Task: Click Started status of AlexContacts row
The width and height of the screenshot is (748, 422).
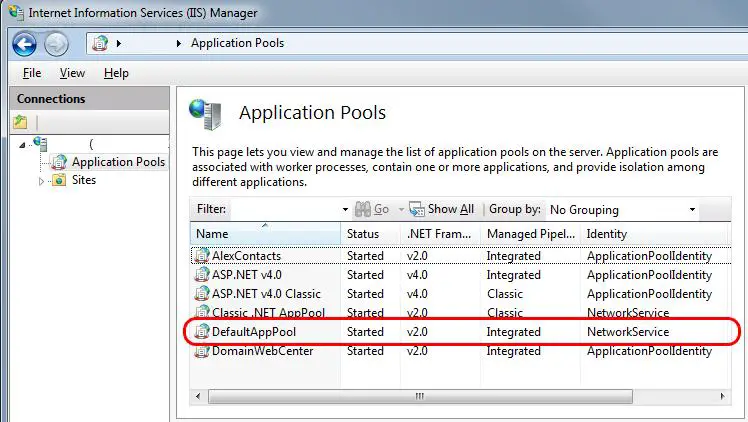Action: click(365, 256)
